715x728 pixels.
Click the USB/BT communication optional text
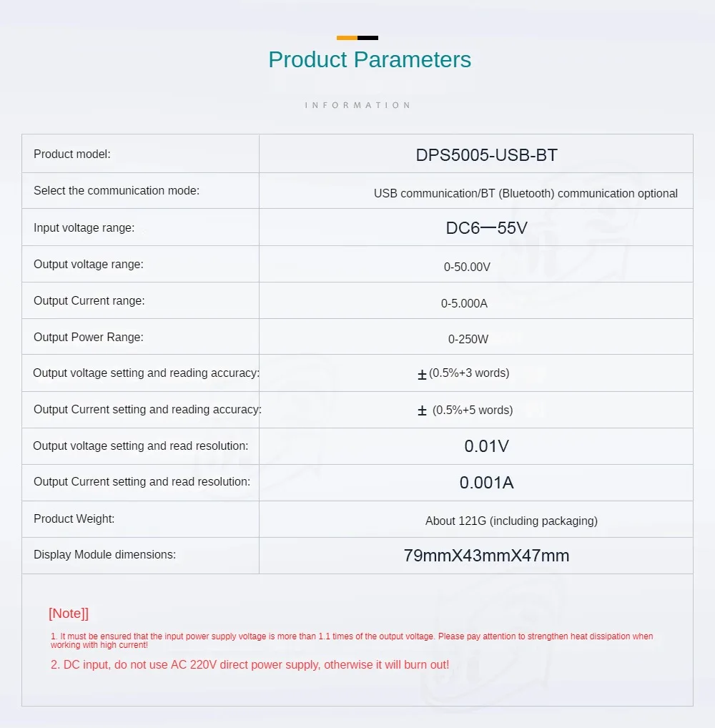click(526, 193)
